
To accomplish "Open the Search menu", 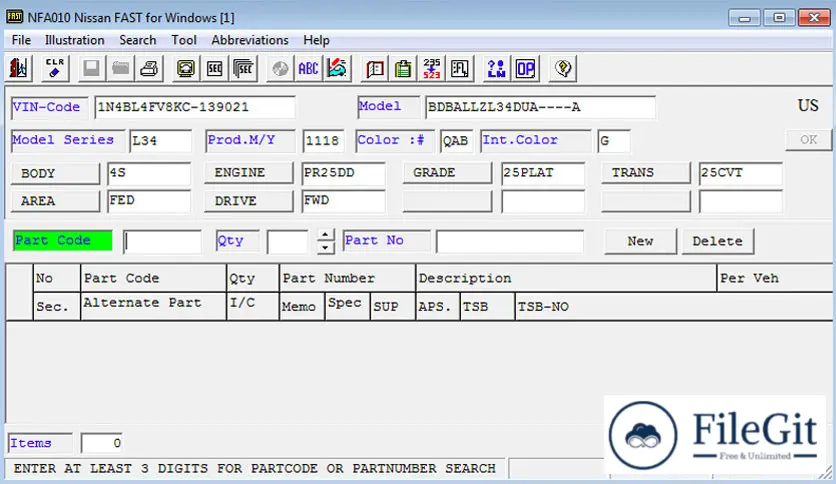I will [138, 40].
